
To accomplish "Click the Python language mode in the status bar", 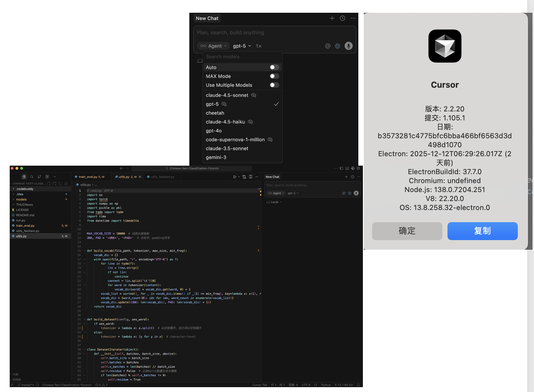I will [x=326, y=385].
